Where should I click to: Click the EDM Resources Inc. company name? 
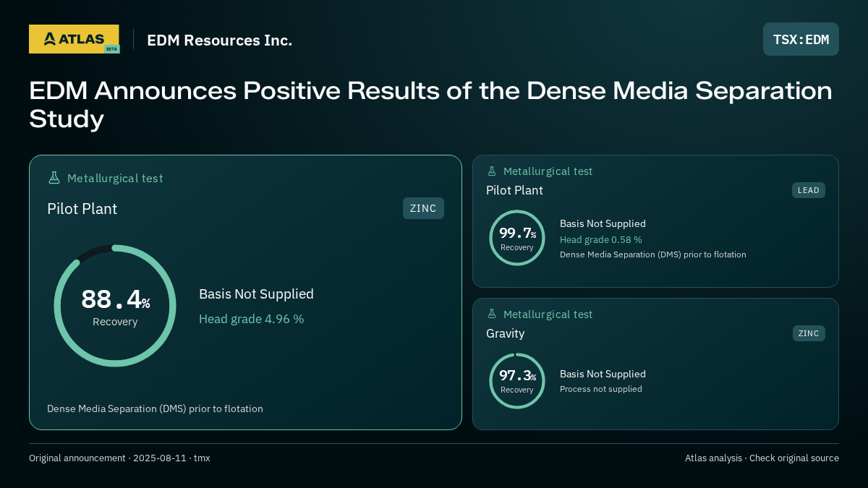220,40
